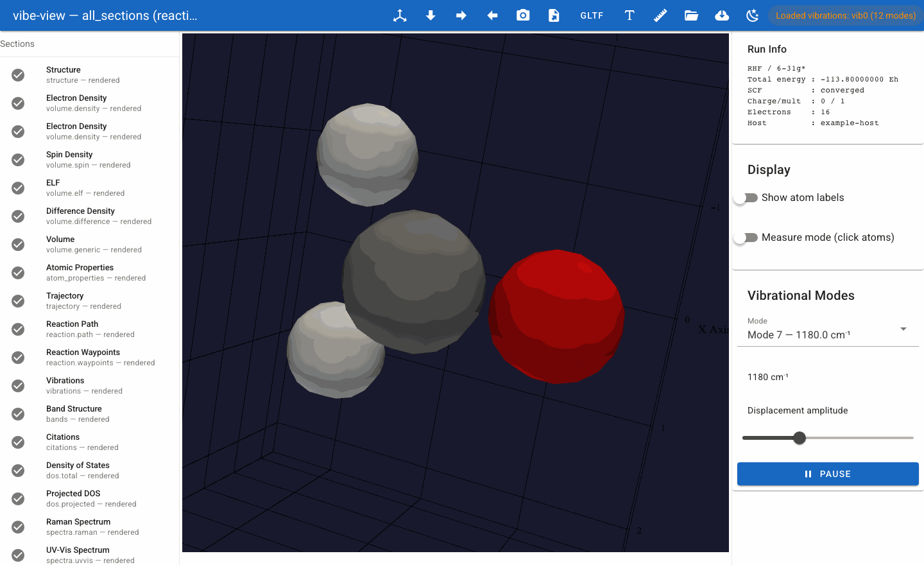
Task: Click the check icon beside Reaction Path
Action: pyautogui.click(x=18, y=329)
